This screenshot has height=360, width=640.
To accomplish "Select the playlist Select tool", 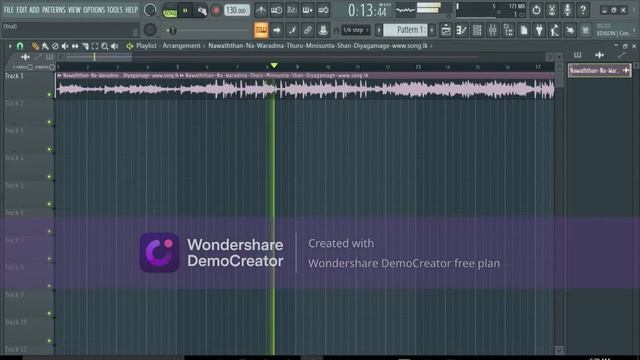I will [x=95, y=46].
